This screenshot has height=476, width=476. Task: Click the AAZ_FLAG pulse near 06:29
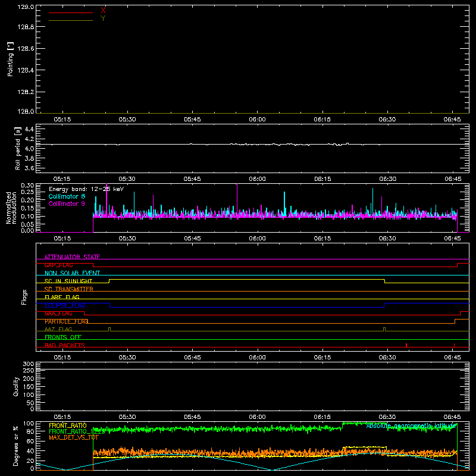click(384, 330)
